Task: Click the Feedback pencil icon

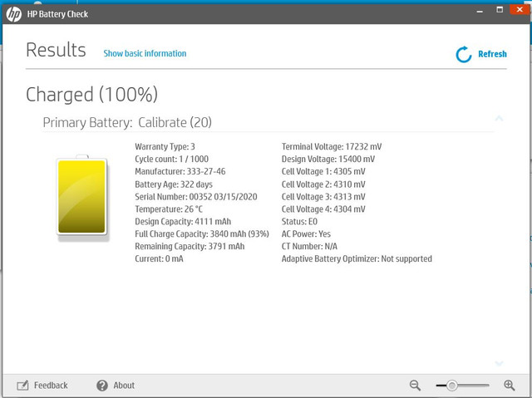Action: [x=22, y=386]
